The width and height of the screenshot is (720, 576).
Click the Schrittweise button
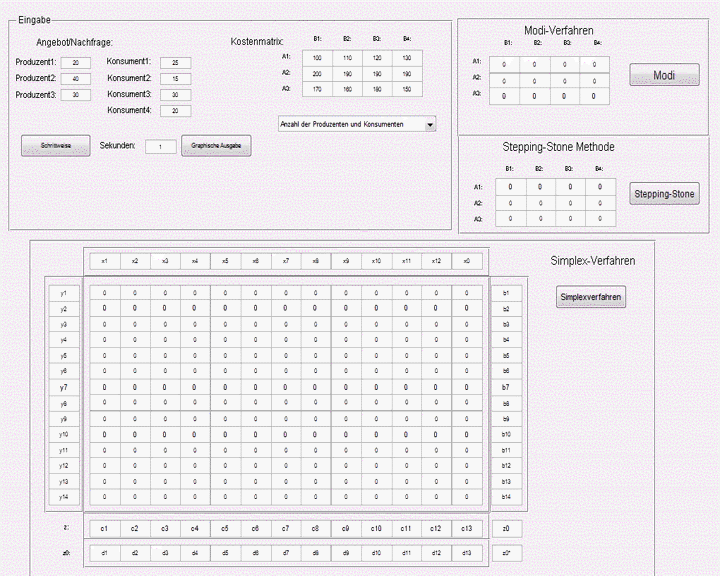click(x=56, y=146)
